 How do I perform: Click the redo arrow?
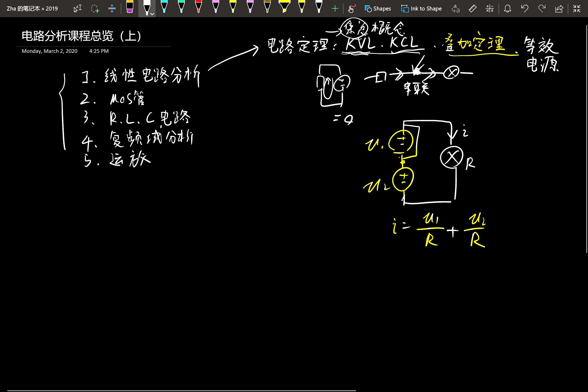pos(542,9)
